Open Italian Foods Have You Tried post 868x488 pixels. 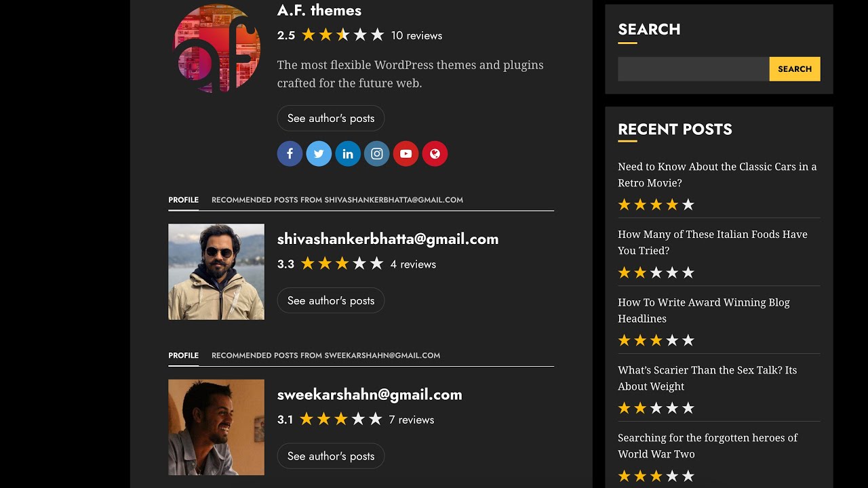click(x=713, y=243)
